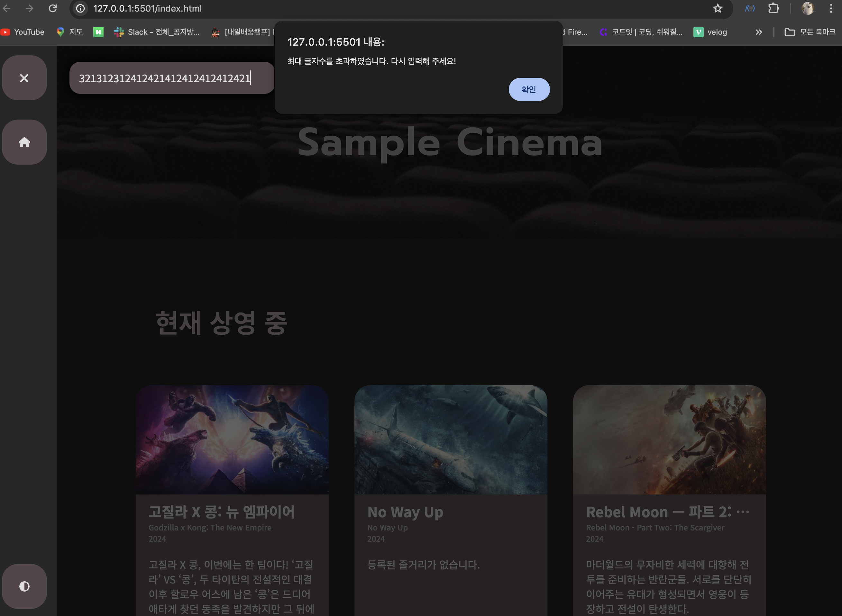Screen dimensions: 842x616
Task: Click the search input field
Action: [x=172, y=78]
